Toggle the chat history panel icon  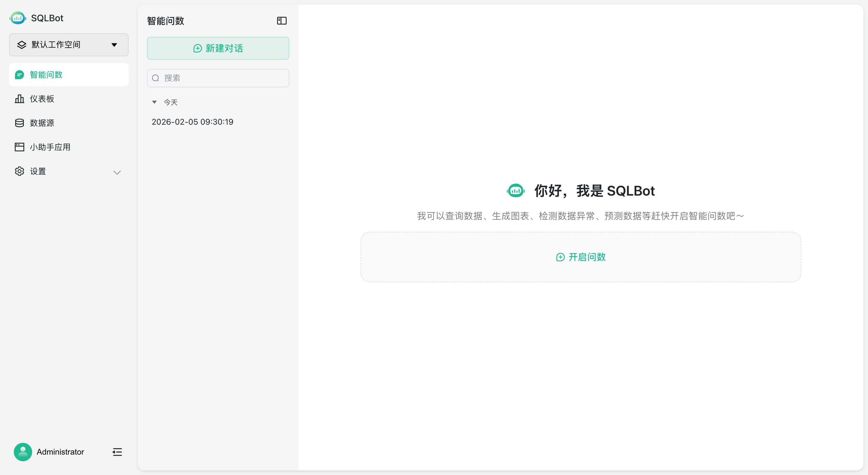282,21
